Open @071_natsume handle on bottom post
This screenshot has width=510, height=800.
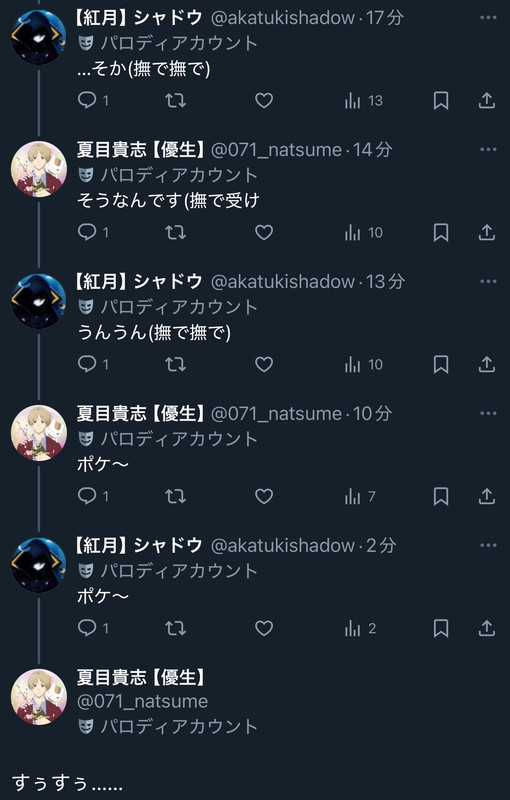click(142, 702)
